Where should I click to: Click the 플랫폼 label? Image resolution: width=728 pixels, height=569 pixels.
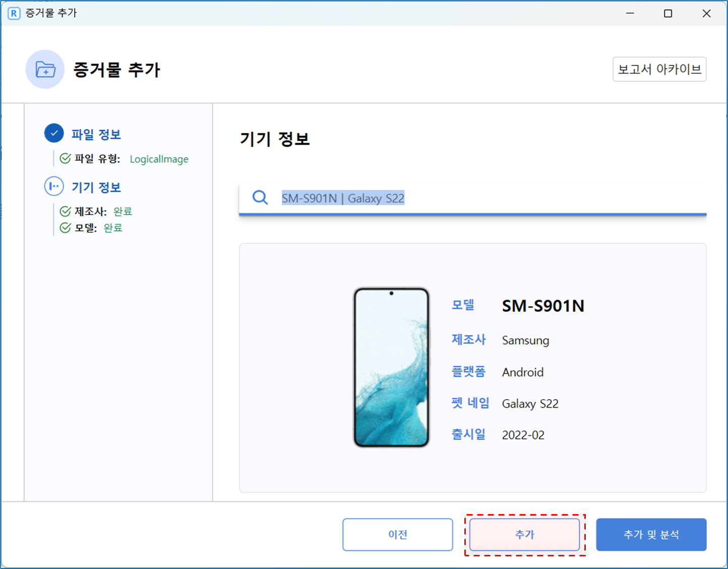(468, 371)
